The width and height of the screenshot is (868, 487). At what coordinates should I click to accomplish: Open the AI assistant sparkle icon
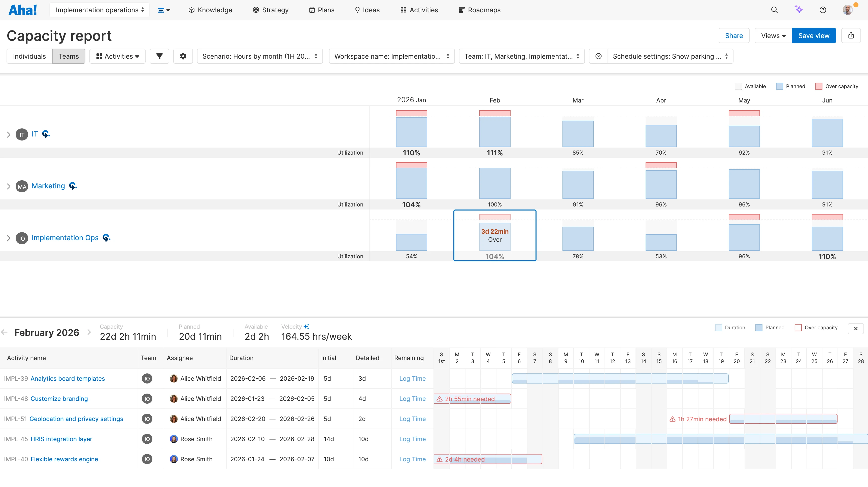[798, 9]
